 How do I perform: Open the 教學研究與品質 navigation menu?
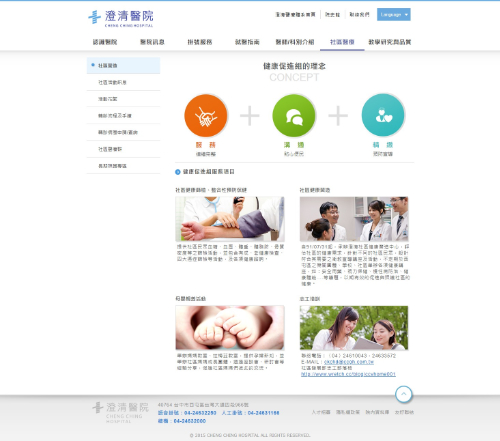pyautogui.click(x=389, y=42)
